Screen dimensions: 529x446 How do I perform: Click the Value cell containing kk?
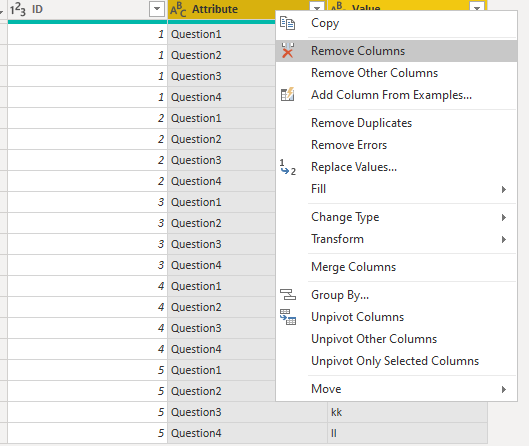coord(408,412)
